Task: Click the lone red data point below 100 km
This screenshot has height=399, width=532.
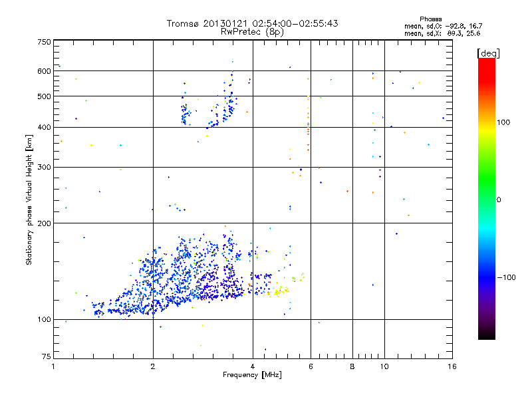Action: pyautogui.click(x=160, y=327)
